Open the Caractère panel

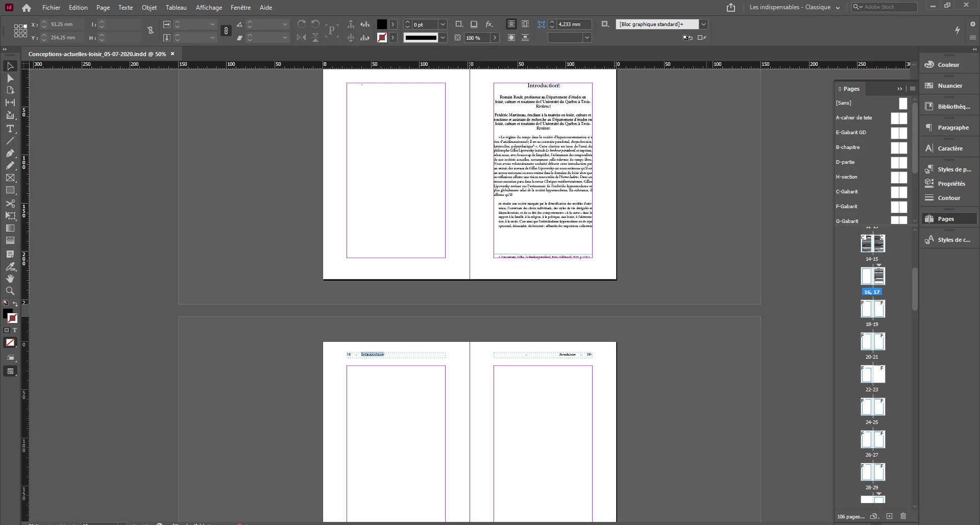pyautogui.click(x=949, y=148)
